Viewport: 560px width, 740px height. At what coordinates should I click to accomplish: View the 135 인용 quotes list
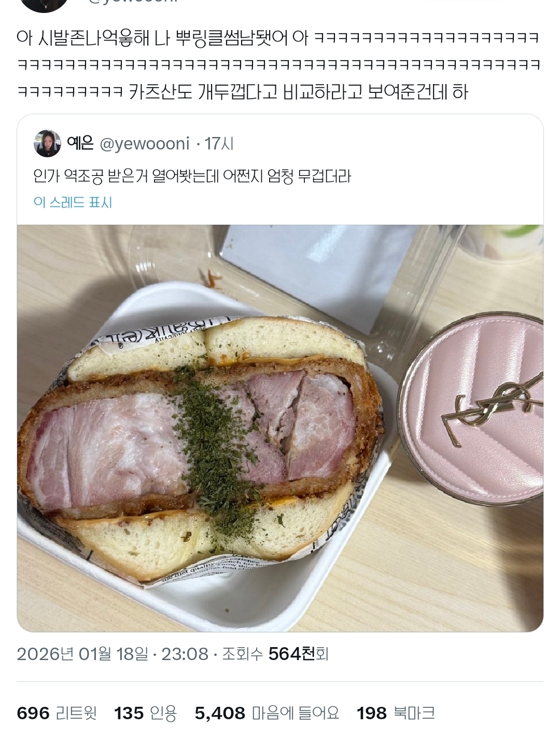tap(145, 713)
